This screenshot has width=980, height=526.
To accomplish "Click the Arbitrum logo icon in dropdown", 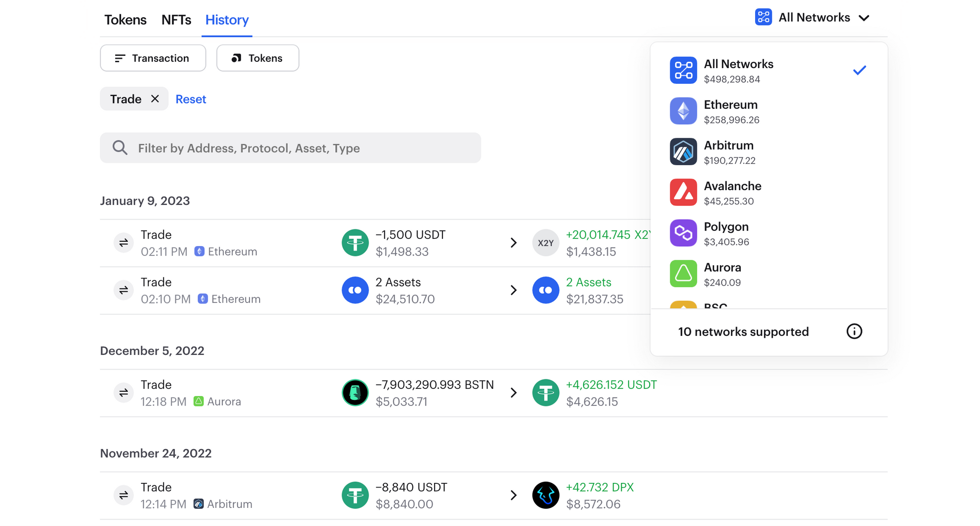I will (x=683, y=151).
